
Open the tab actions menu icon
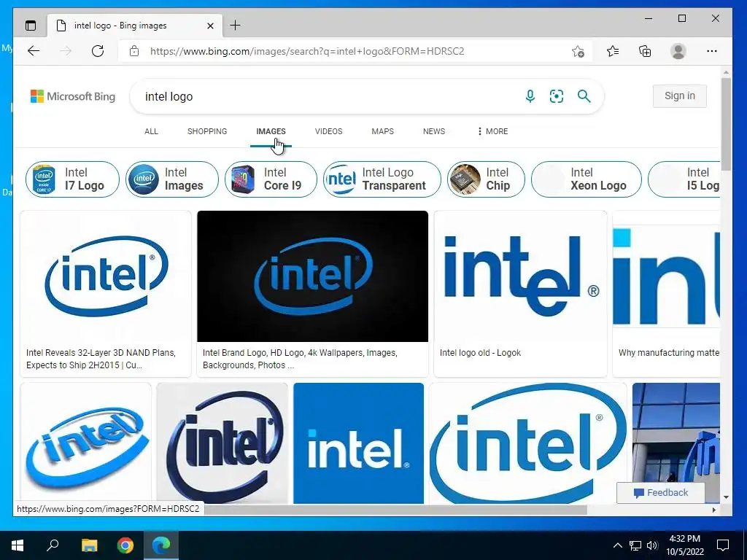coord(31,26)
